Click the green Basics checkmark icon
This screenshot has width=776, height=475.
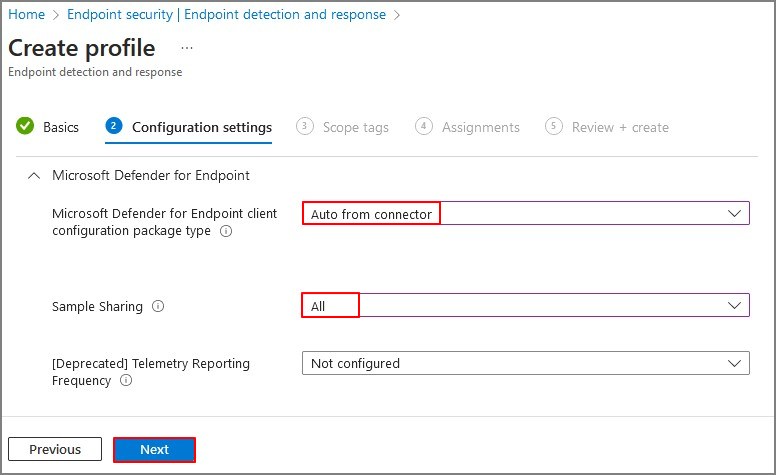click(x=25, y=126)
